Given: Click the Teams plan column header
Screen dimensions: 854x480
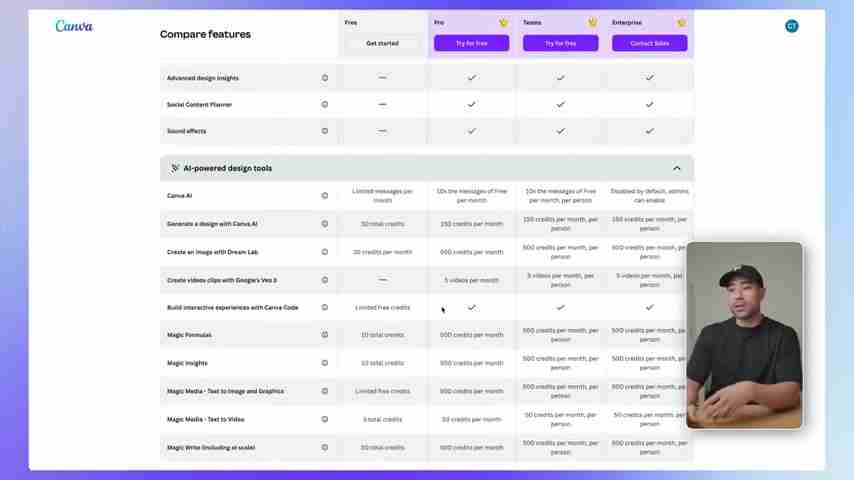Looking at the screenshot, I should [532, 22].
